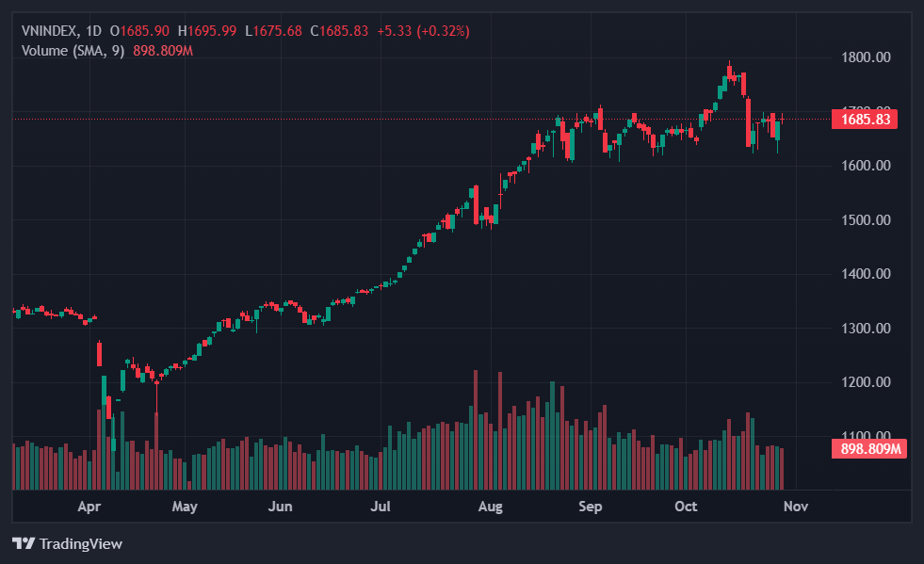Click the Sep label on the time axis
Screen dimensions: 924x564
pyautogui.click(x=590, y=507)
